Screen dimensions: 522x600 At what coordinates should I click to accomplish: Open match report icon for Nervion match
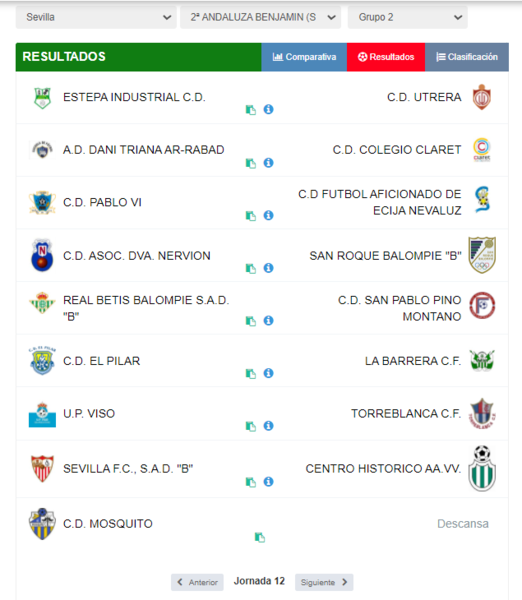[251, 269]
